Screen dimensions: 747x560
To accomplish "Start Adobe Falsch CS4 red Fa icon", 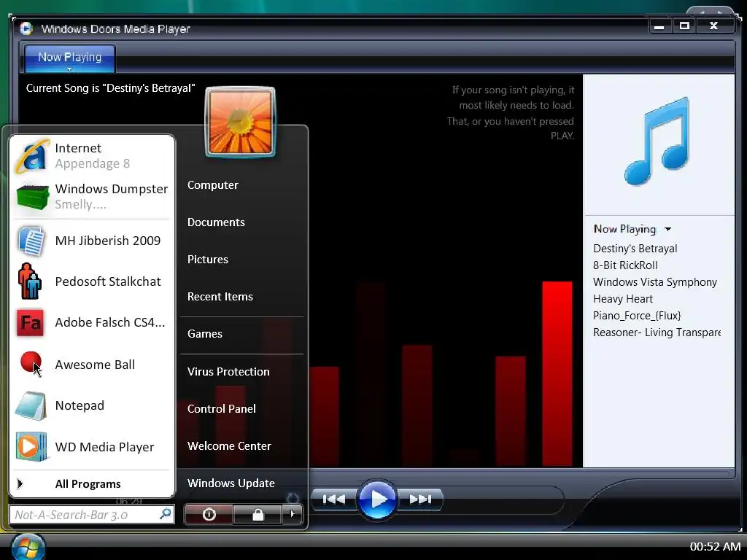I will pos(30,322).
